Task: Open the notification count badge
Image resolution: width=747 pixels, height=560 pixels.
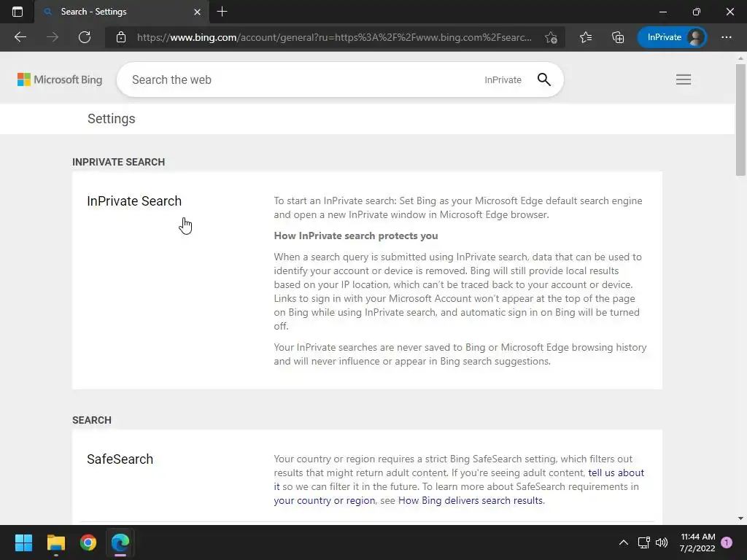Action: 727,542
